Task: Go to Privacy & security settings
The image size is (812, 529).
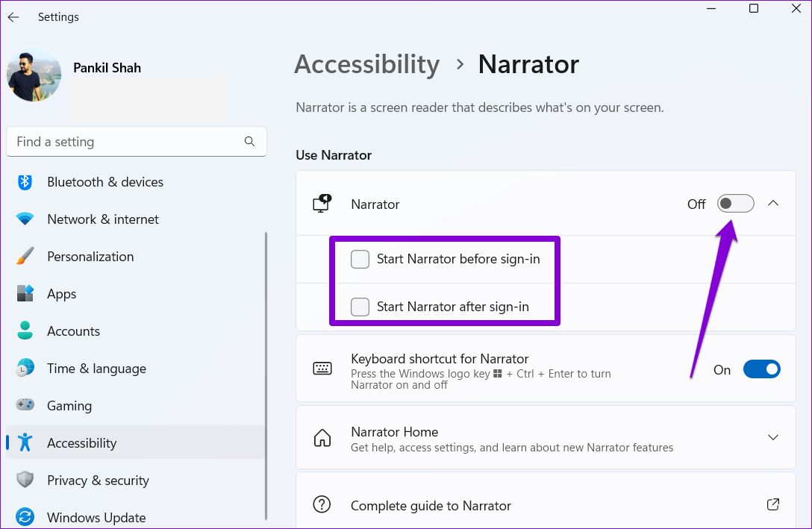Action: [98, 481]
